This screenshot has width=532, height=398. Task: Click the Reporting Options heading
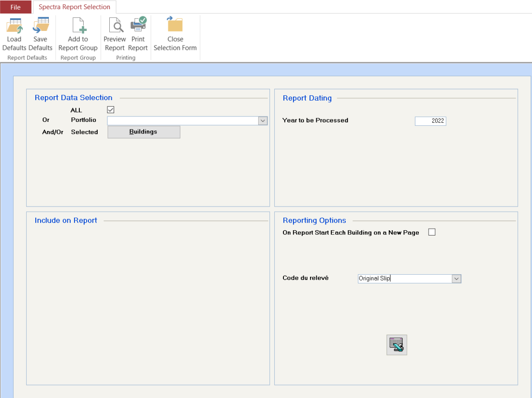[x=314, y=221]
